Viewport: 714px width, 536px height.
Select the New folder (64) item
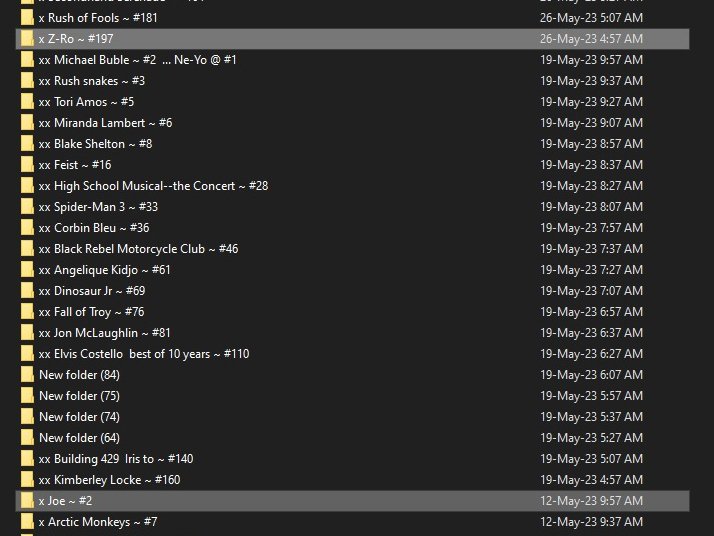pyautogui.click(x=79, y=438)
